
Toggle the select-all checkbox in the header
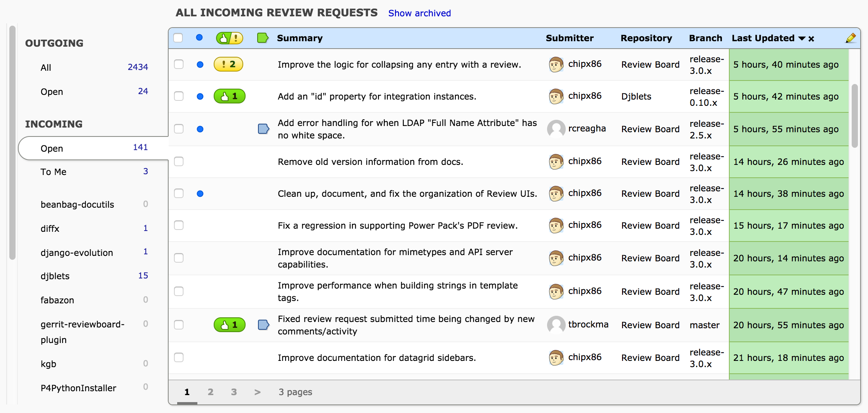[x=178, y=38]
